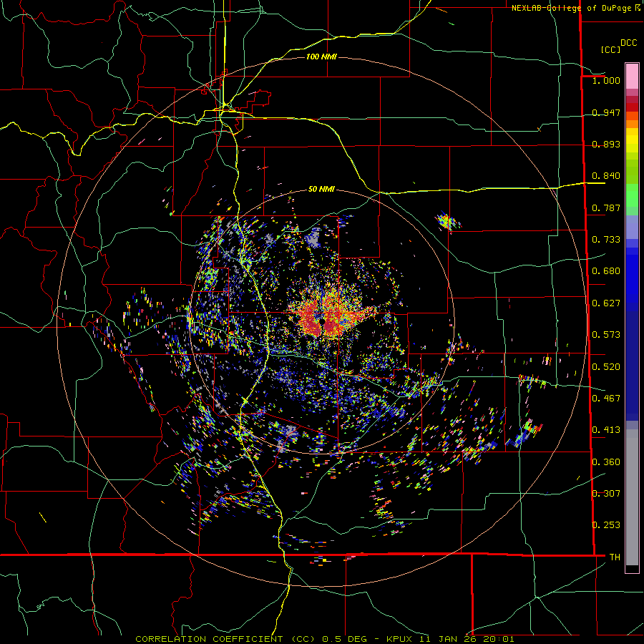Click the [CC] units label
This screenshot has height=644, width=644.
pos(610,49)
